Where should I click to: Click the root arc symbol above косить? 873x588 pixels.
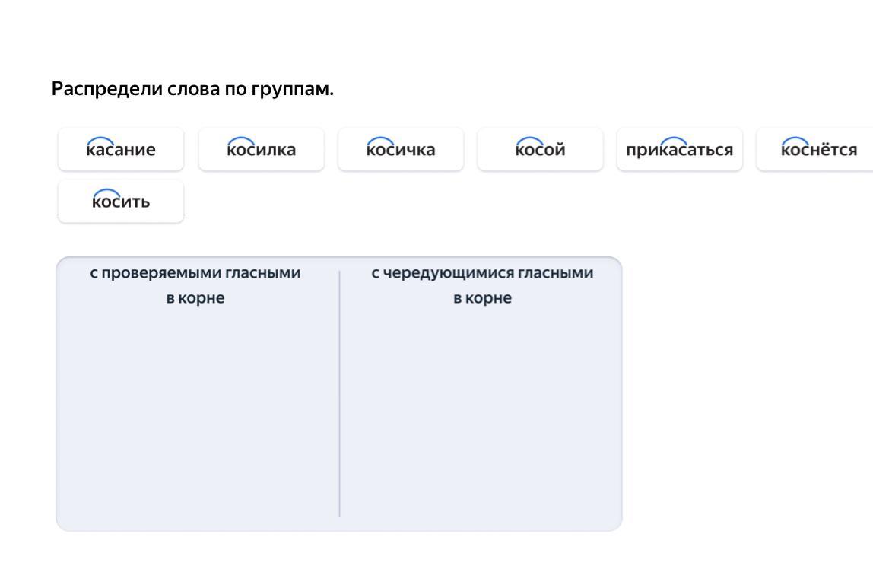pos(106,192)
